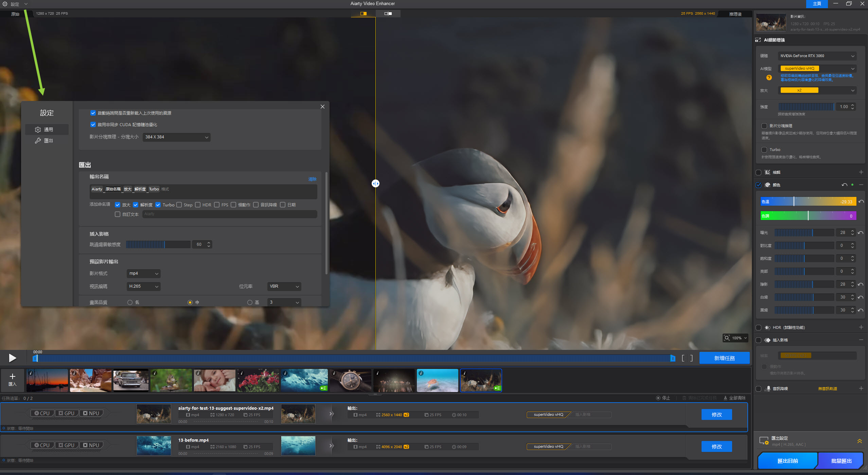The height and width of the screenshot is (475, 868).
Task: Play the video preview
Action: tap(12, 358)
